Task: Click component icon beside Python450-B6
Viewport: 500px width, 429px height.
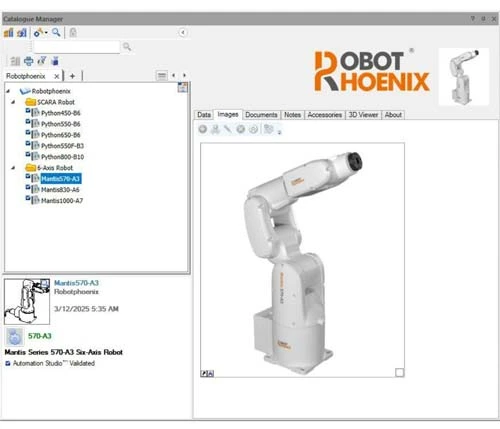Action: tap(35, 113)
